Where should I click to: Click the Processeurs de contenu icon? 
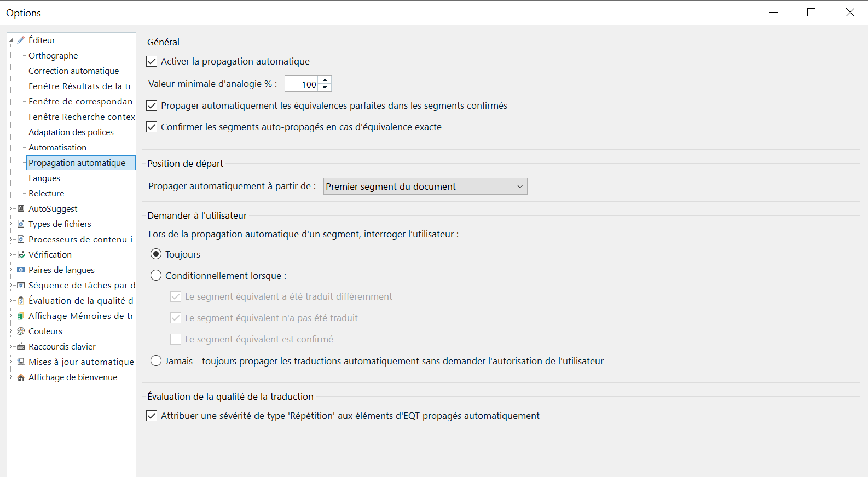tap(21, 239)
